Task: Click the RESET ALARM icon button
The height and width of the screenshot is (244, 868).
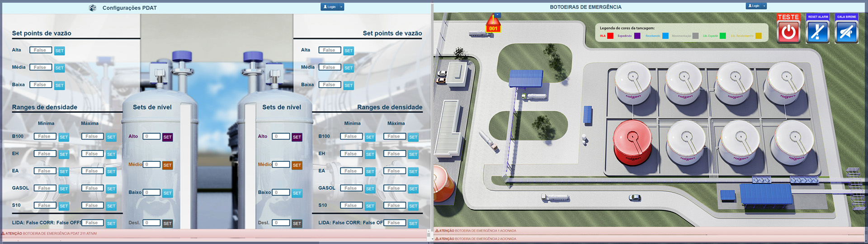Action: (818, 32)
